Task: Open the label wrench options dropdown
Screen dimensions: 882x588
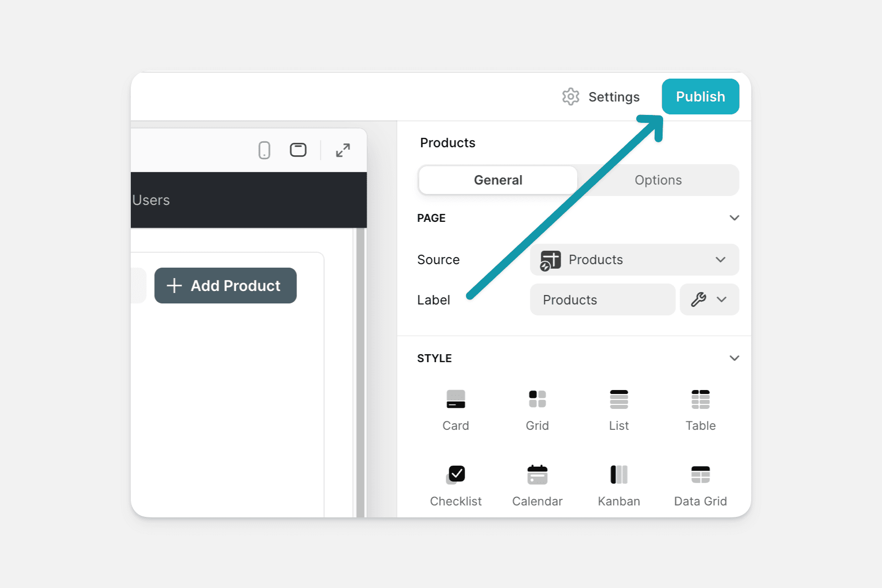Action: [709, 299]
